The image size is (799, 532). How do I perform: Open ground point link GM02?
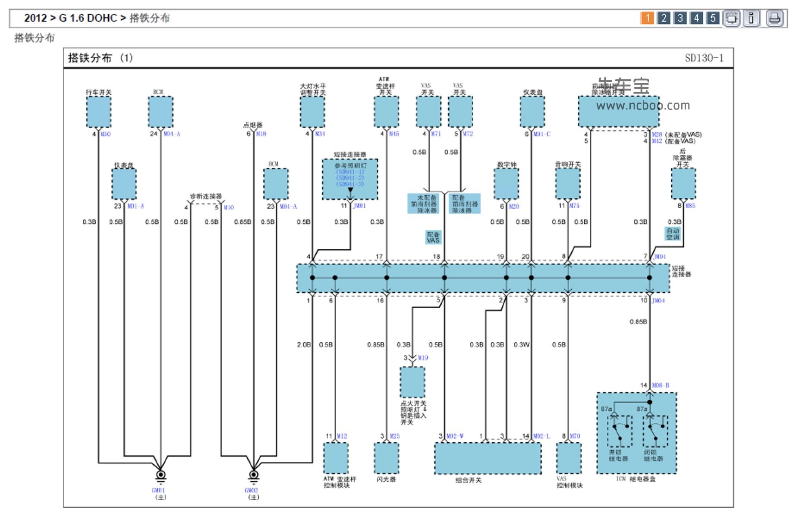pos(252,490)
